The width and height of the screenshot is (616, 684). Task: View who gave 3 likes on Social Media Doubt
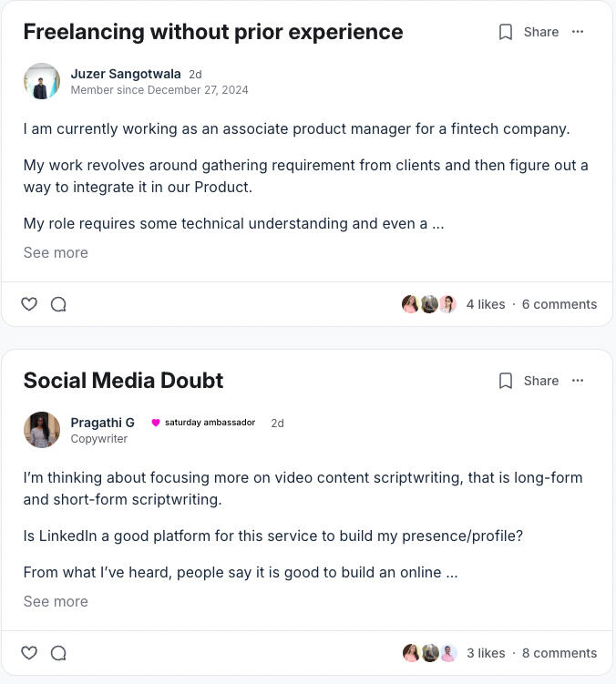click(485, 653)
